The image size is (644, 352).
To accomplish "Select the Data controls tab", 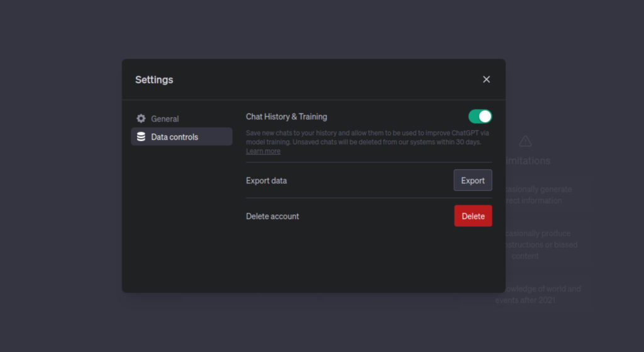I will (x=182, y=137).
